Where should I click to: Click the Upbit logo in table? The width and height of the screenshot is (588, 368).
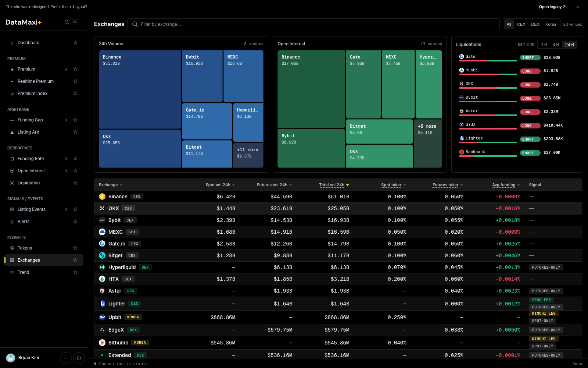tap(102, 317)
